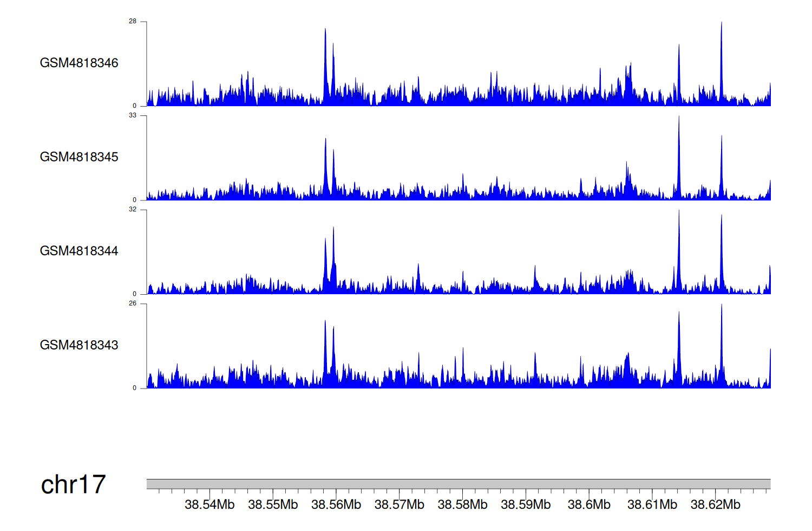Jump to the 38.57Mb axis label
Viewport: 812px width, 531px height.
pyautogui.click(x=400, y=504)
